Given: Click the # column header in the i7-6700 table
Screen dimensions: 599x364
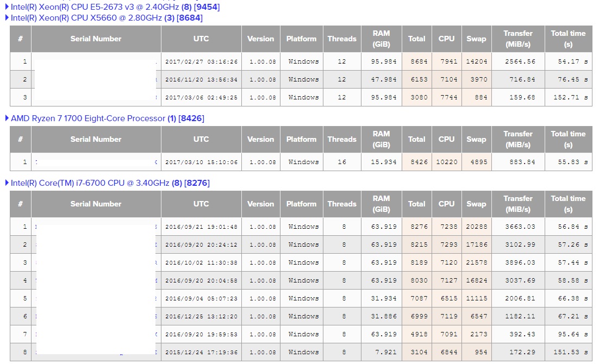Looking at the screenshot, I should tap(20, 204).
